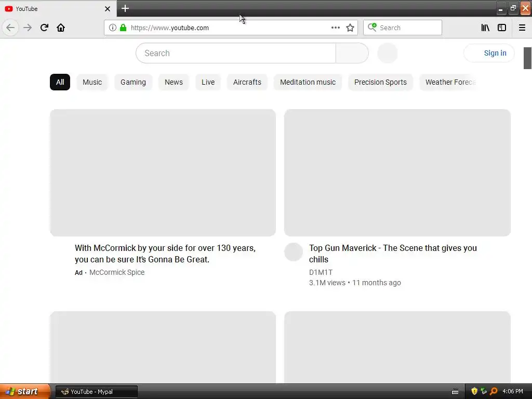Reload the current YouTube page
The image size is (532, 399).
[x=44, y=28]
